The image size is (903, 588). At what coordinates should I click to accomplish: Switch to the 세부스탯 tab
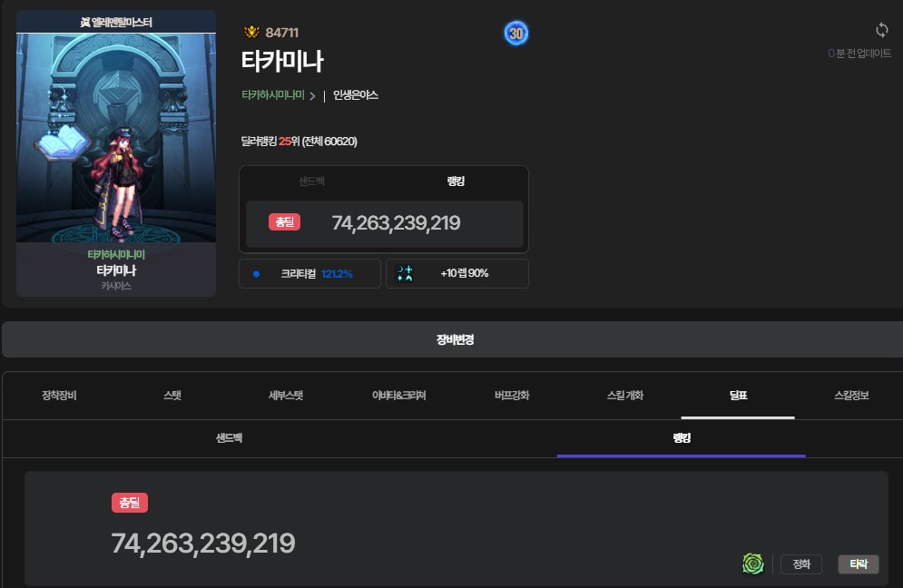pyautogui.click(x=286, y=396)
